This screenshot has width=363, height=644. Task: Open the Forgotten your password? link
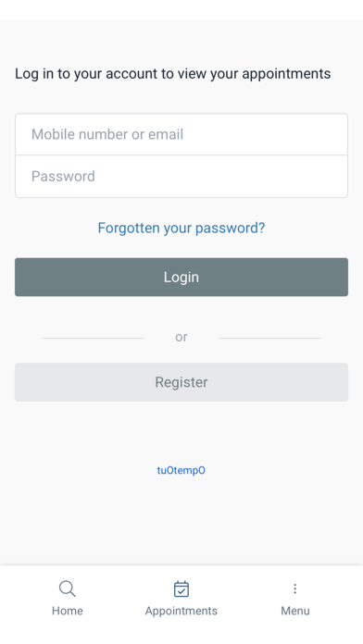pyautogui.click(x=181, y=228)
